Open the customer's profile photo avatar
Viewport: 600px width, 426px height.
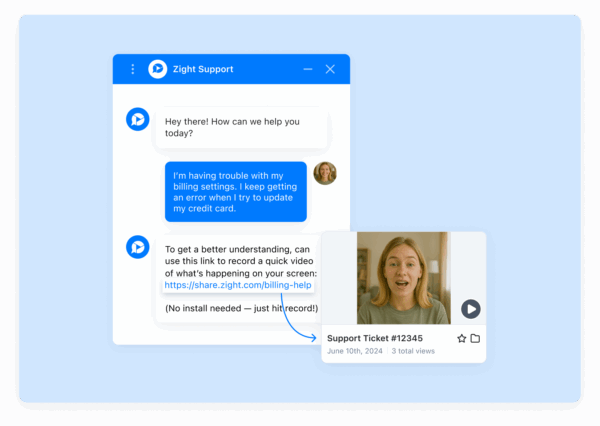click(325, 173)
